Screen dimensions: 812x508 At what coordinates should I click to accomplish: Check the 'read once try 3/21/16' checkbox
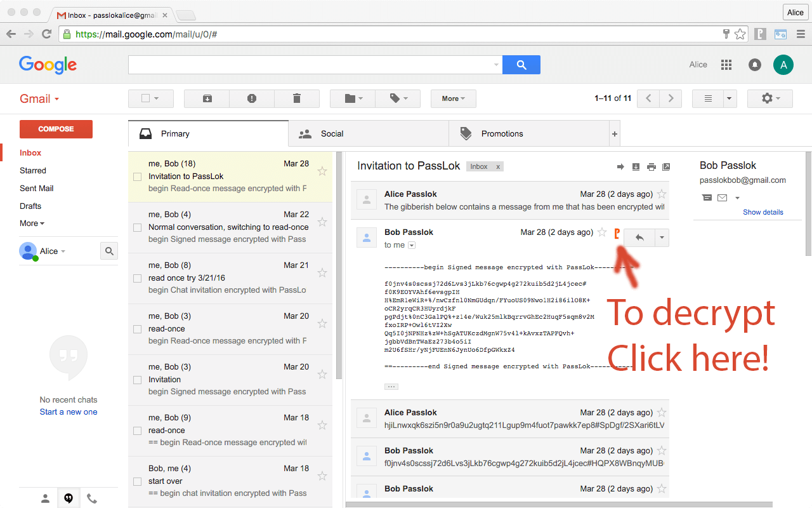pos(137,278)
